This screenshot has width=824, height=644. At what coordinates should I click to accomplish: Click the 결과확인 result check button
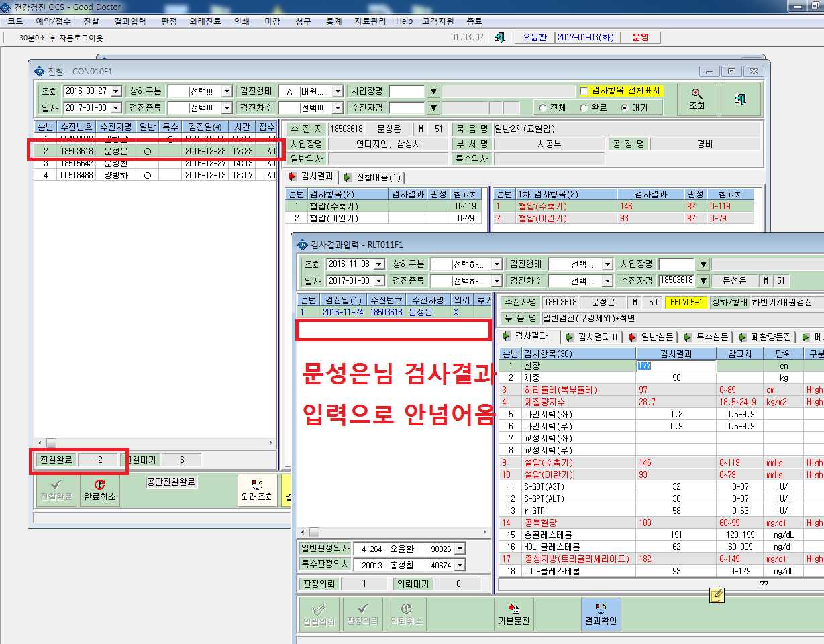[601, 614]
